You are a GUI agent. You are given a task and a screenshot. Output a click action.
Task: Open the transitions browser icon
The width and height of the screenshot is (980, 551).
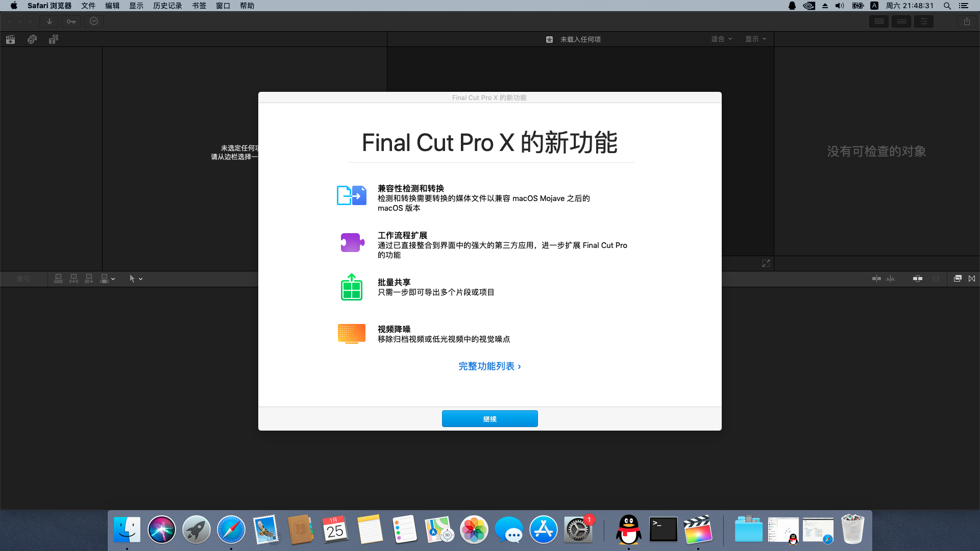972,279
